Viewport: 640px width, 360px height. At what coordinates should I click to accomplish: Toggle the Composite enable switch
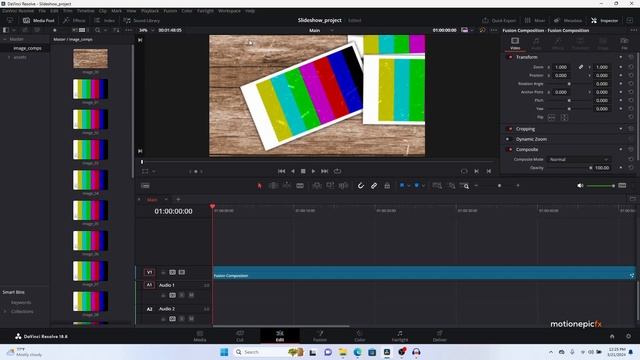point(510,150)
